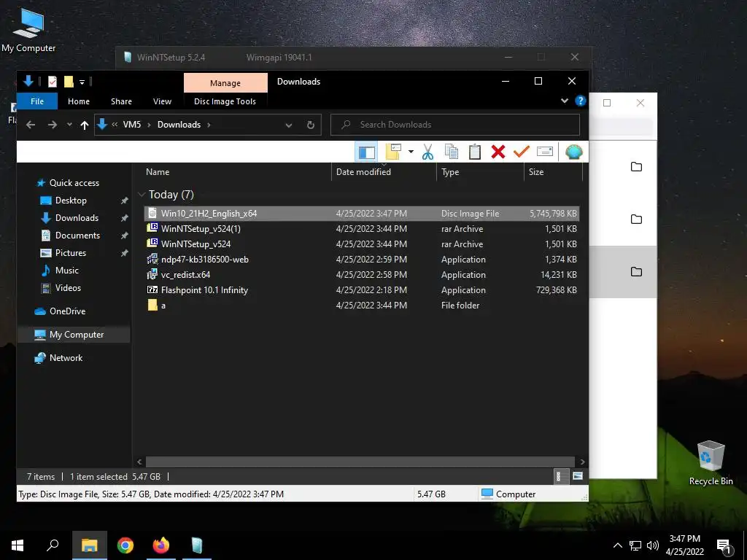Open Quick access in navigation pane
The height and width of the screenshot is (560, 747).
click(x=74, y=183)
